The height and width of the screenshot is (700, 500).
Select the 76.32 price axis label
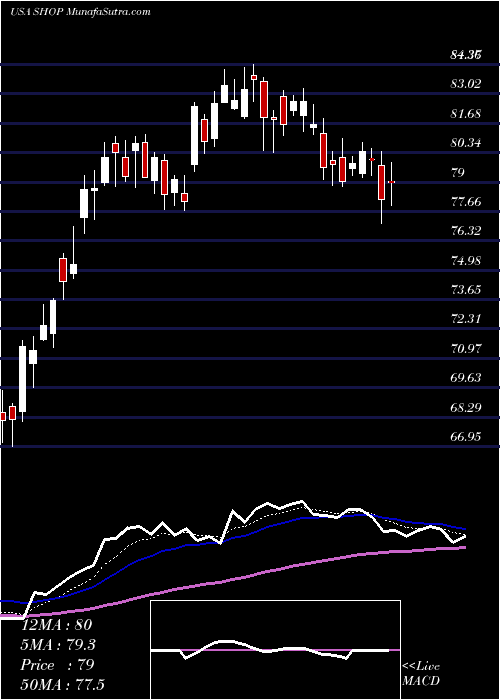466,231
